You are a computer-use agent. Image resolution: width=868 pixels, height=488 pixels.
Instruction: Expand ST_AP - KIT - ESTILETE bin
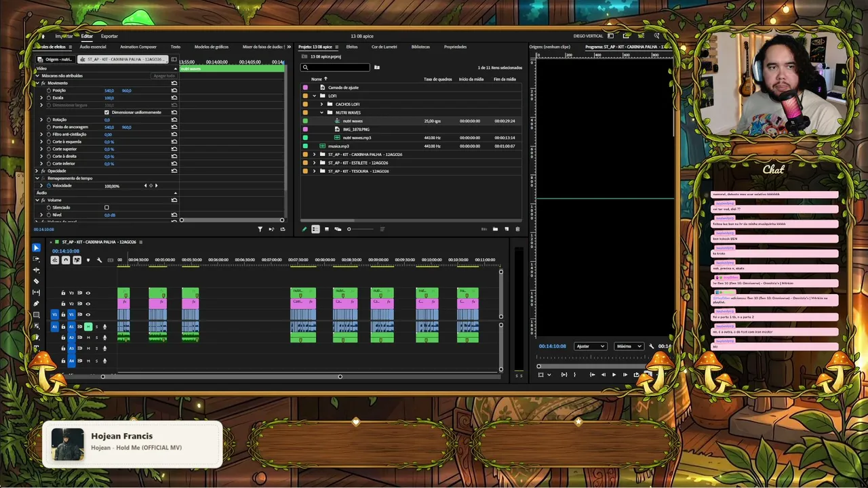coord(314,163)
